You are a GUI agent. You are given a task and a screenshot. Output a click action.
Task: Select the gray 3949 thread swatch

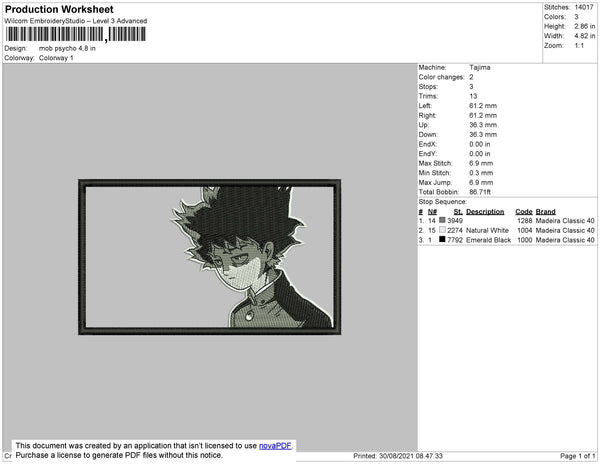click(x=442, y=220)
